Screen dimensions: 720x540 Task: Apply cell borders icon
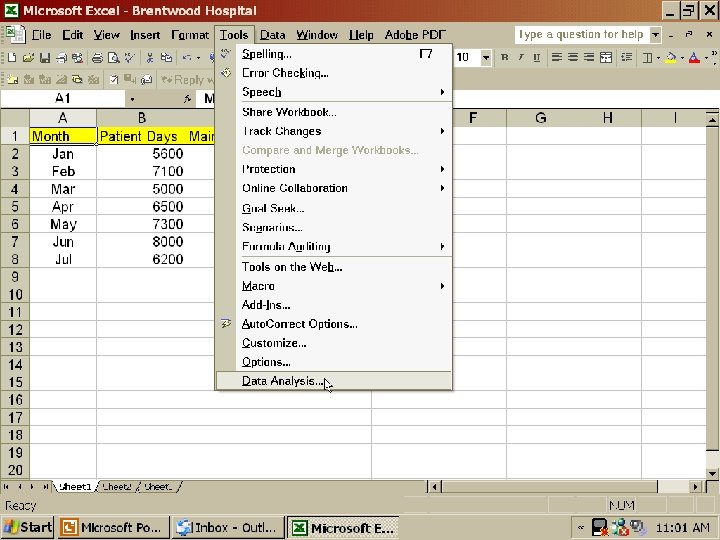tap(647, 57)
